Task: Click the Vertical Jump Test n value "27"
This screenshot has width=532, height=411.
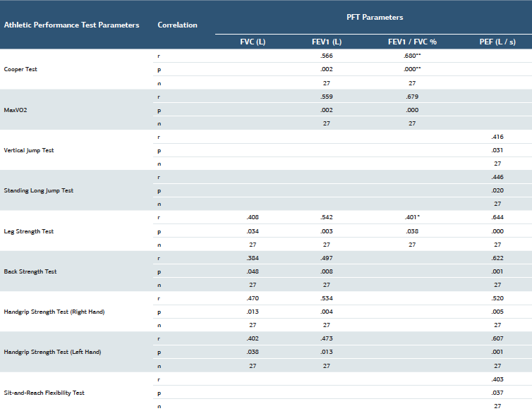Action: pyautogui.click(x=497, y=164)
